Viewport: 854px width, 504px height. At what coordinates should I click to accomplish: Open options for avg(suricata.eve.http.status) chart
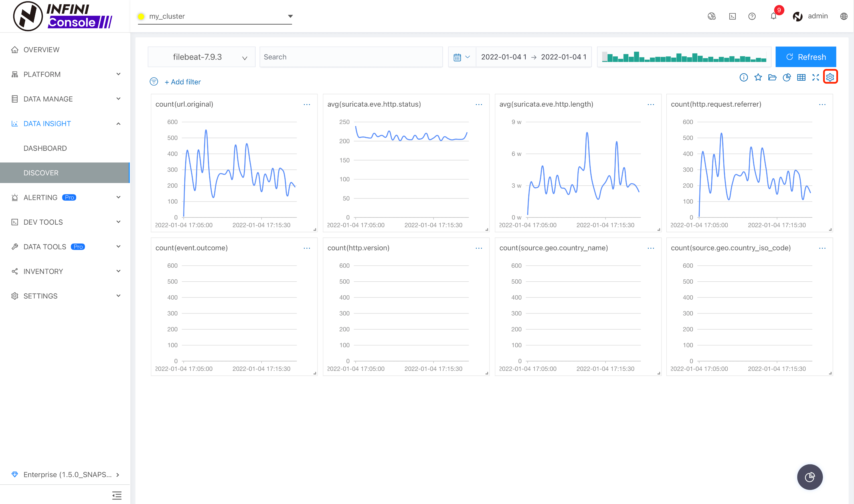479,105
